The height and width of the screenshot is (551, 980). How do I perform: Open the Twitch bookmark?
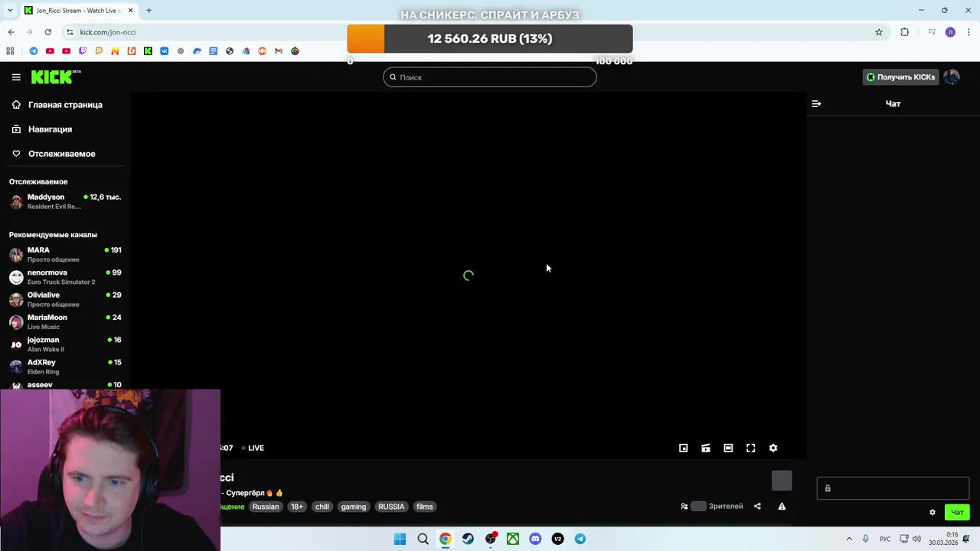coord(83,51)
